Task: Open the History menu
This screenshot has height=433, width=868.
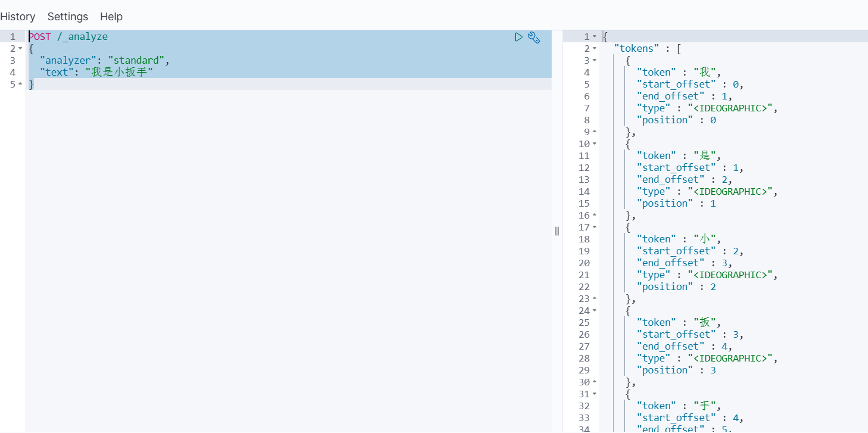Action: (18, 17)
